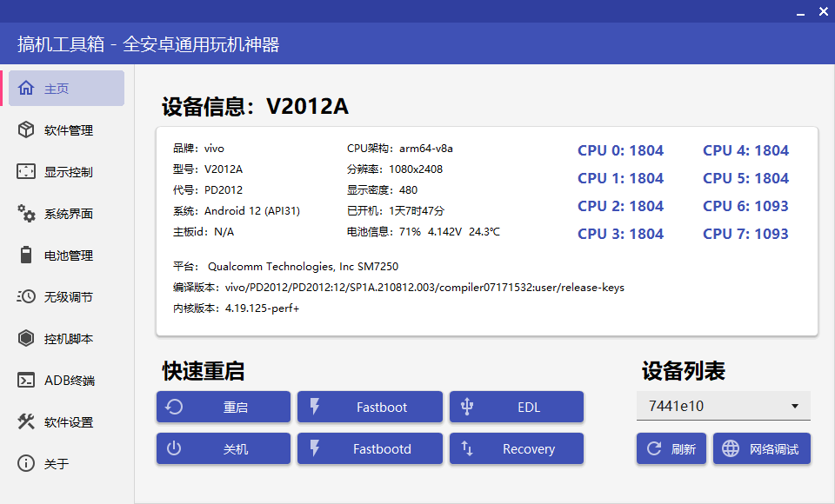Select the 显示控制 display control icon
The height and width of the screenshot is (504, 835).
(26, 171)
